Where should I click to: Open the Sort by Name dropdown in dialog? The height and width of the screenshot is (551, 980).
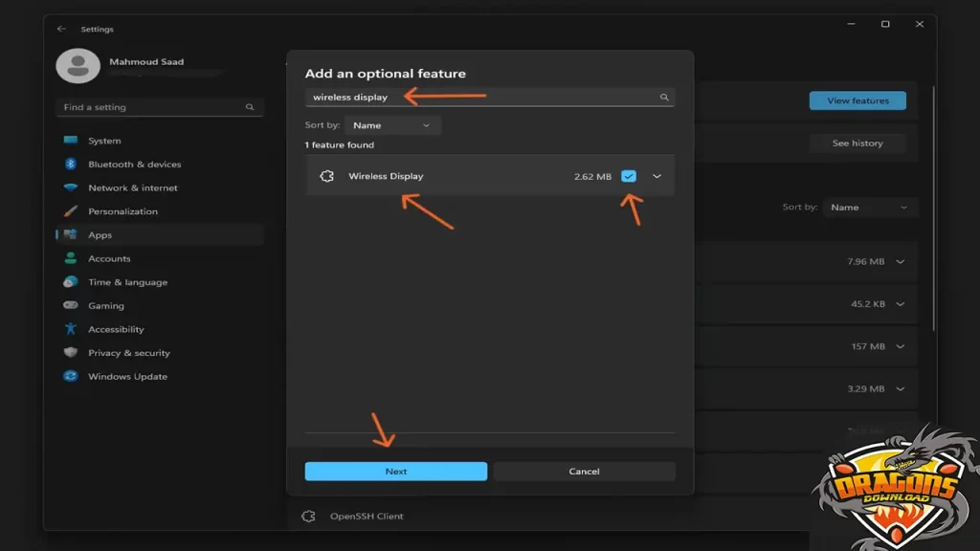point(392,125)
